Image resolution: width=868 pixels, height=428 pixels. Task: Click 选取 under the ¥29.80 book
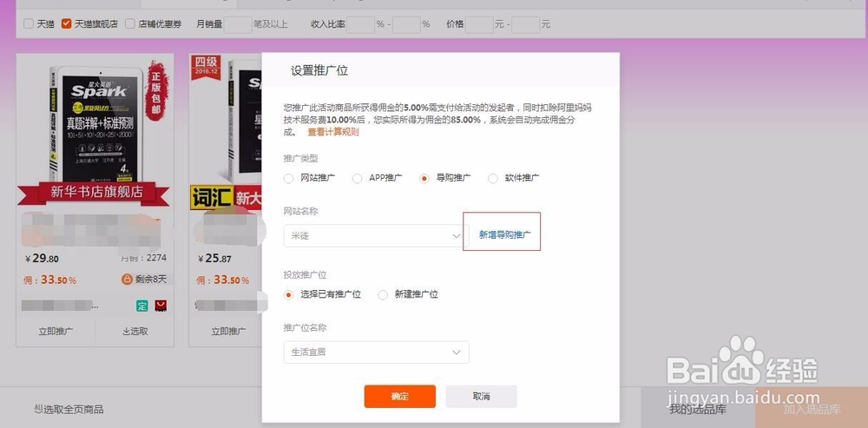click(x=135, y=331)
